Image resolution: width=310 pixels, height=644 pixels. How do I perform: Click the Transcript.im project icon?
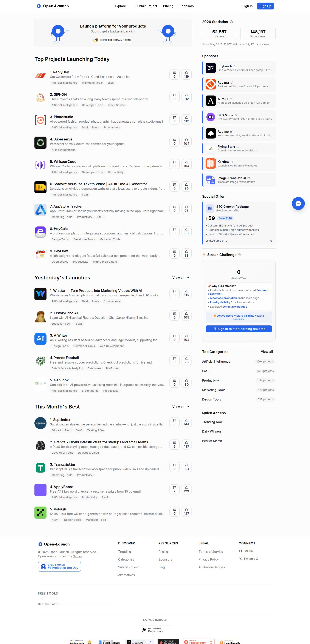[40, 468]
